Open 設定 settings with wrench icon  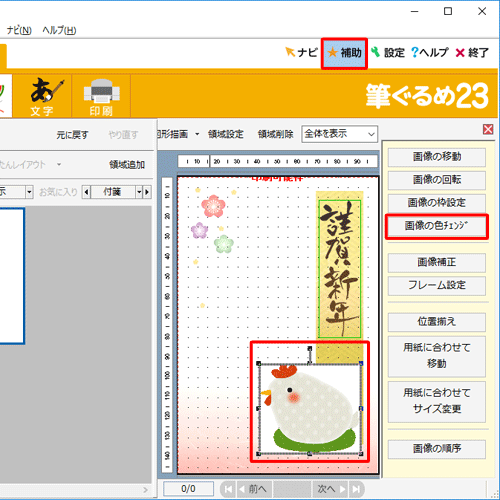(388, 53)
